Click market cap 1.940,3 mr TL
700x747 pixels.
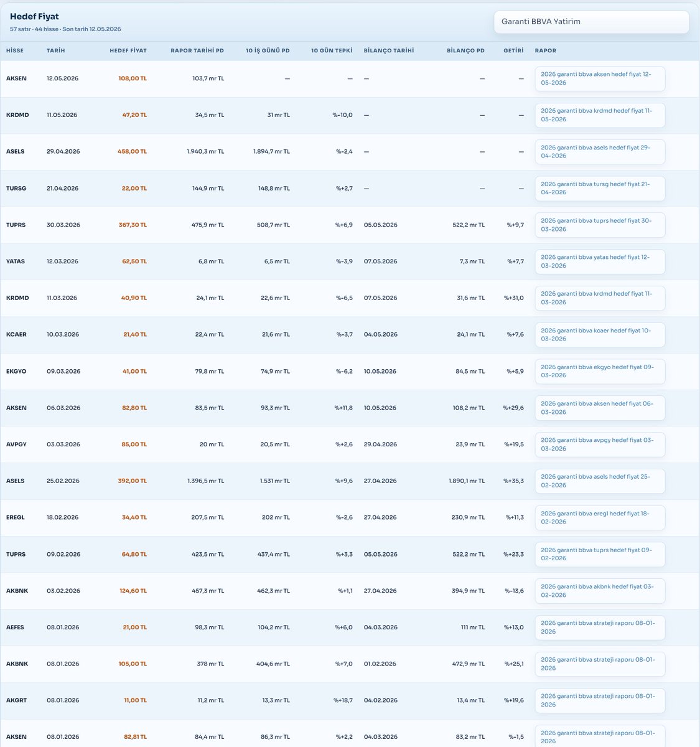tap(205, 152)
